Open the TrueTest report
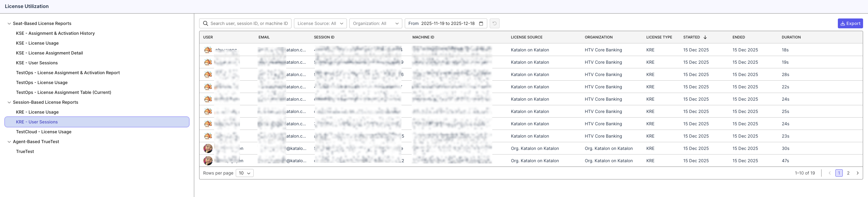Viewport: 868px width, 197px height. 25,151
